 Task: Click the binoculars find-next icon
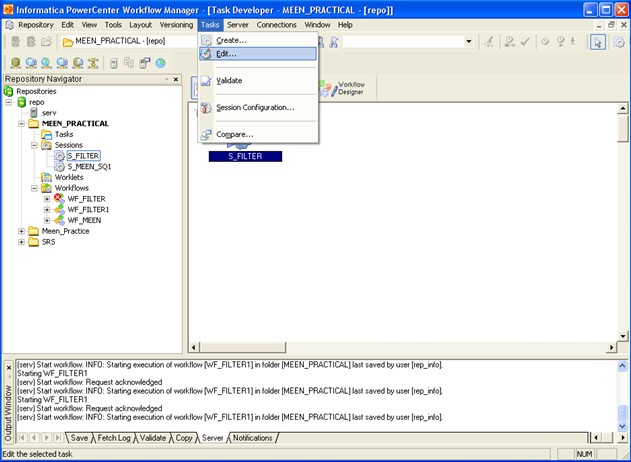pyautogui.click(x=334, y=41)
